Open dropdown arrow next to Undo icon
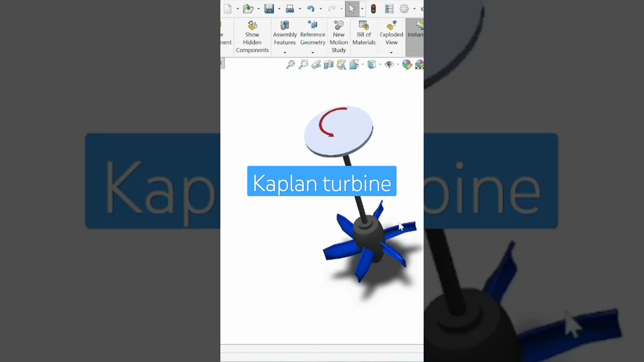This screenshot has width=644, height=362. point(320,9)
